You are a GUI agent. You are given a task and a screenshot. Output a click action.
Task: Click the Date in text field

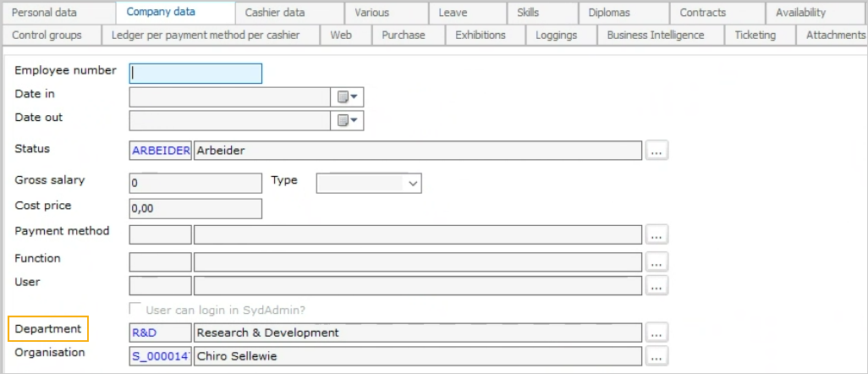click(228, 97)
